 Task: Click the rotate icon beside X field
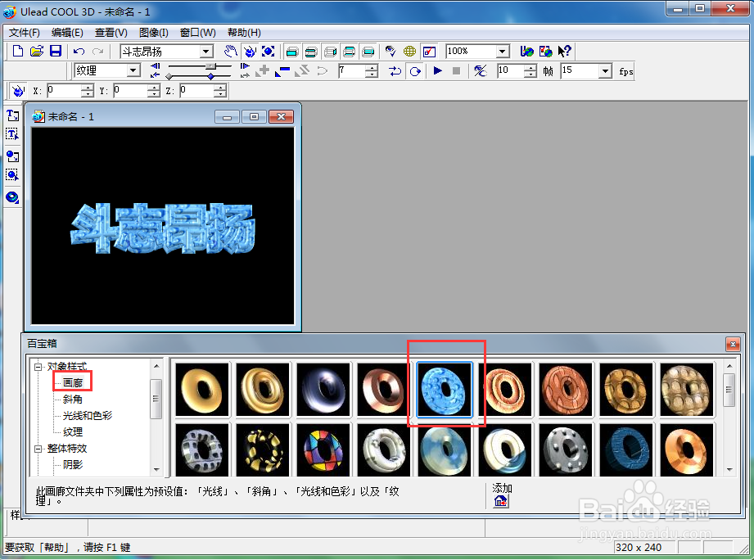point(18,90)
